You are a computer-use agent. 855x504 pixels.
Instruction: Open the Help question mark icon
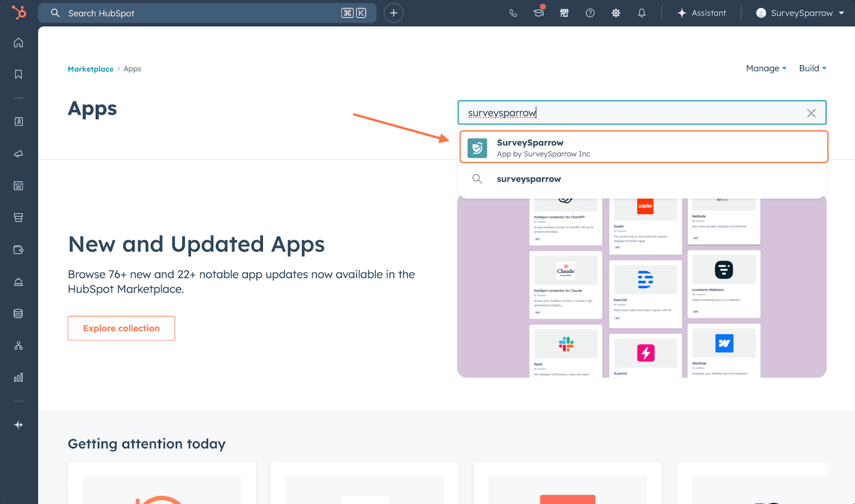pos(590,13)
